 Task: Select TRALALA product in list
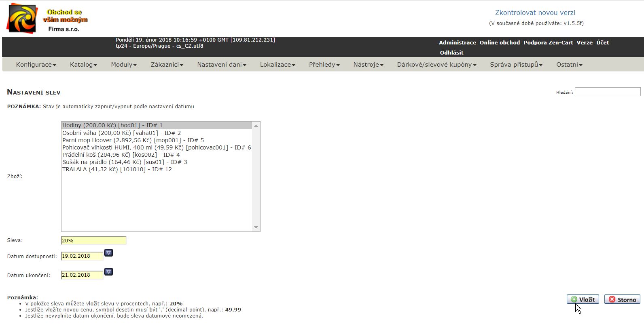tap(117, 169)
